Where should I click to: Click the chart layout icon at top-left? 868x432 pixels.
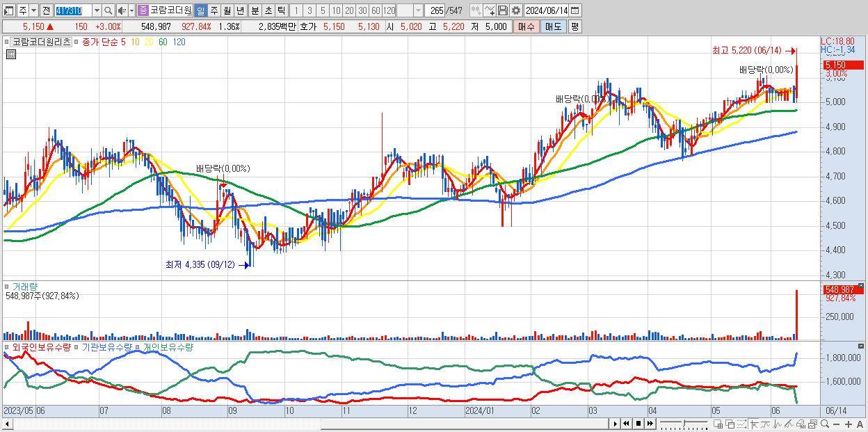9,10
